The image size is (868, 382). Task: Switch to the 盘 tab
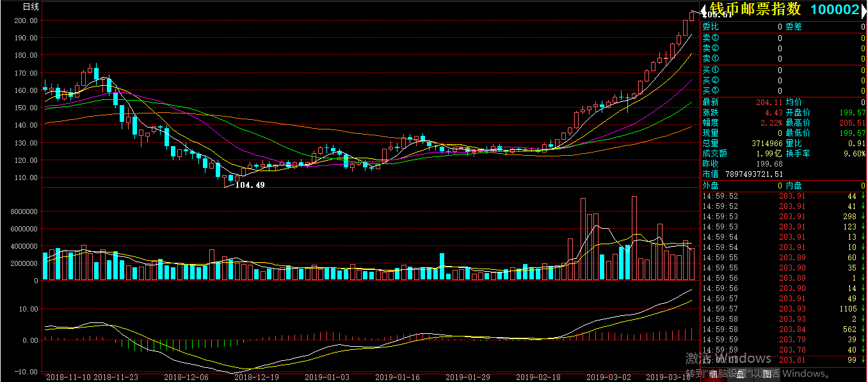coord(740,376)
